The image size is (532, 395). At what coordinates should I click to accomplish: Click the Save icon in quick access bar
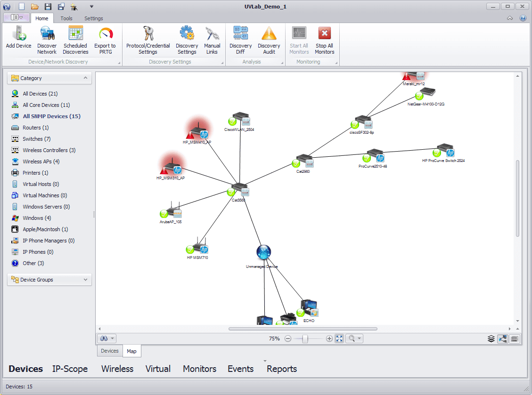click(x=48, y=7)
